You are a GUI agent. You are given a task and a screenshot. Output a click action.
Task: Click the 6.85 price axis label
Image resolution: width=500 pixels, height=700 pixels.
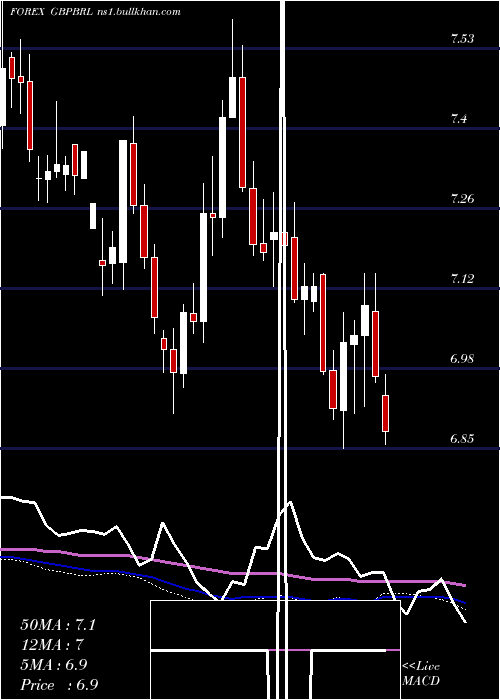point(462,439)
